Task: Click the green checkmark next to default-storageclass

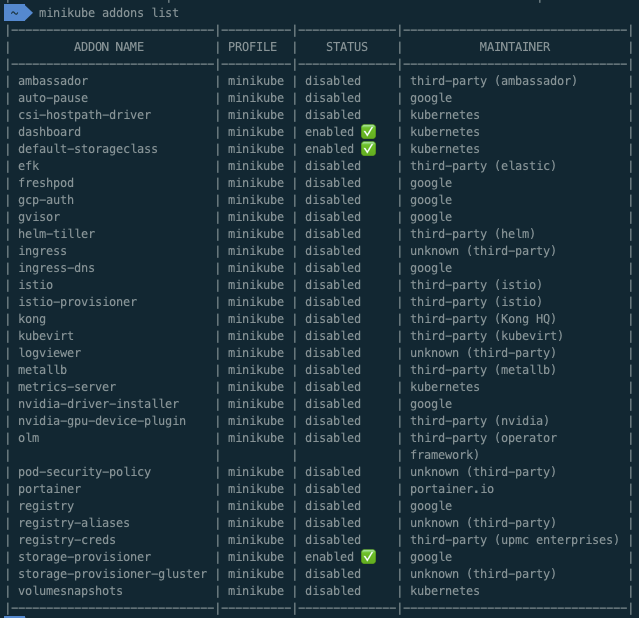Action: [368, 149]
